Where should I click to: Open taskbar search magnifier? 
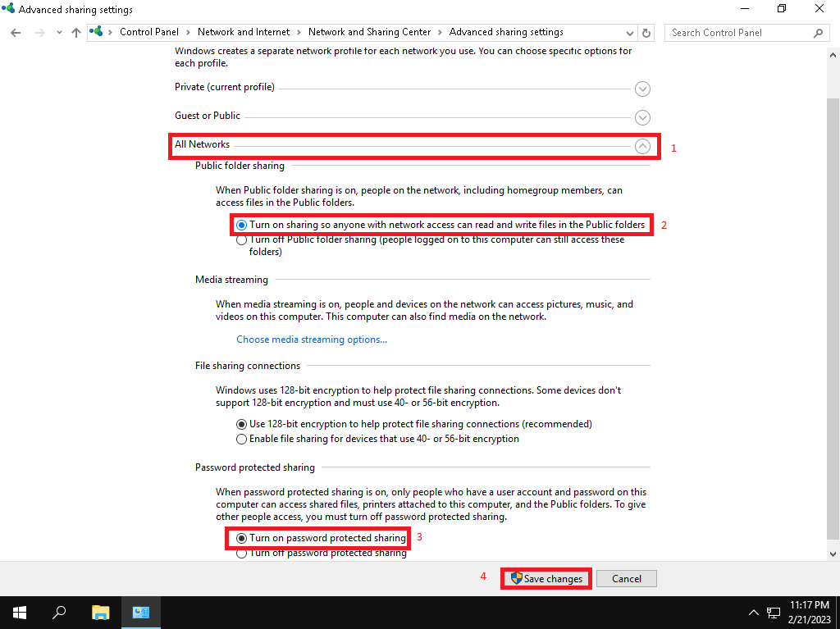pos(59,612)
